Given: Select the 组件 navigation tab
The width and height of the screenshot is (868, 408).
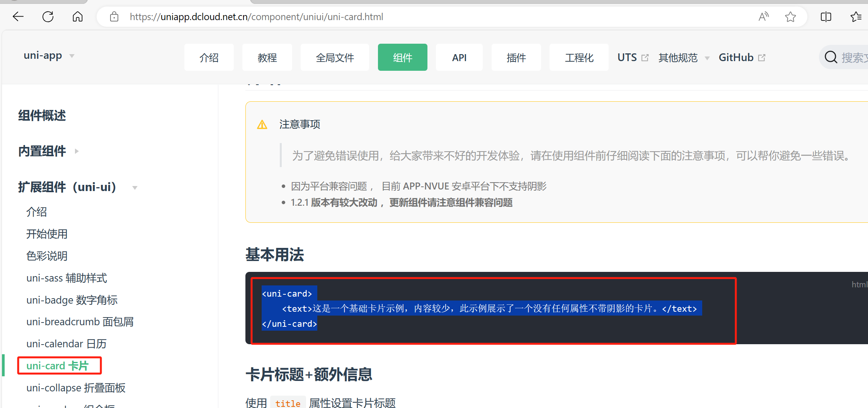Looking at the screenshot, I should click(403, 57).
